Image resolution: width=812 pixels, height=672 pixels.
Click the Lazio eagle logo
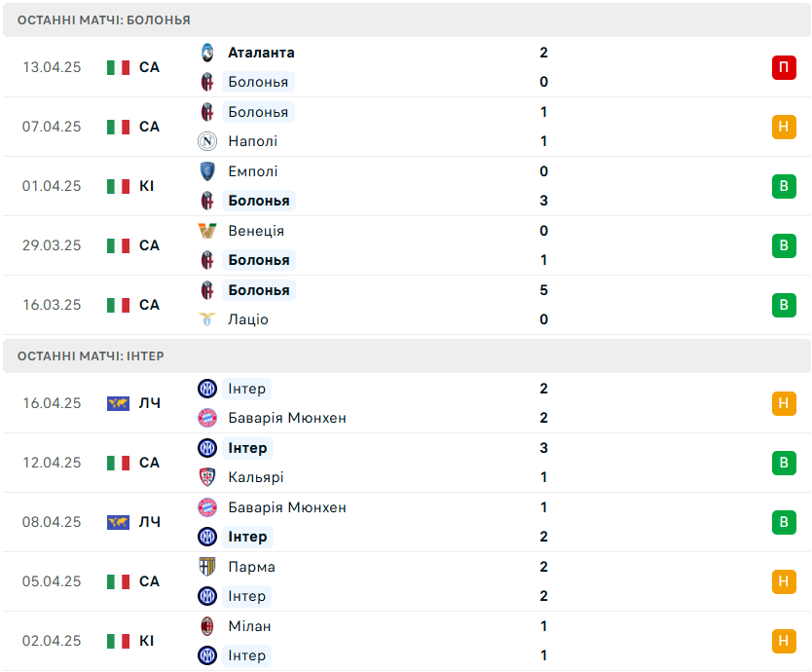pyautogui.click(x=206, y=319)
